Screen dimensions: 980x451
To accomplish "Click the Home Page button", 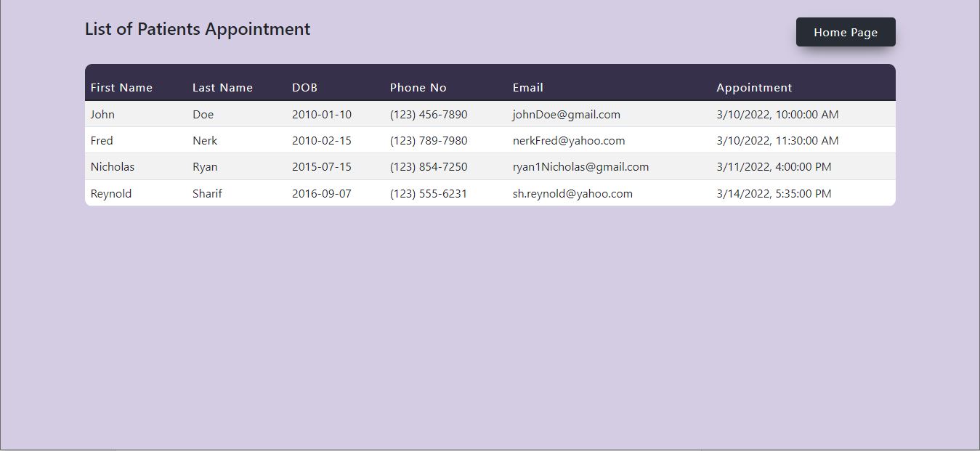I will 845,32.
